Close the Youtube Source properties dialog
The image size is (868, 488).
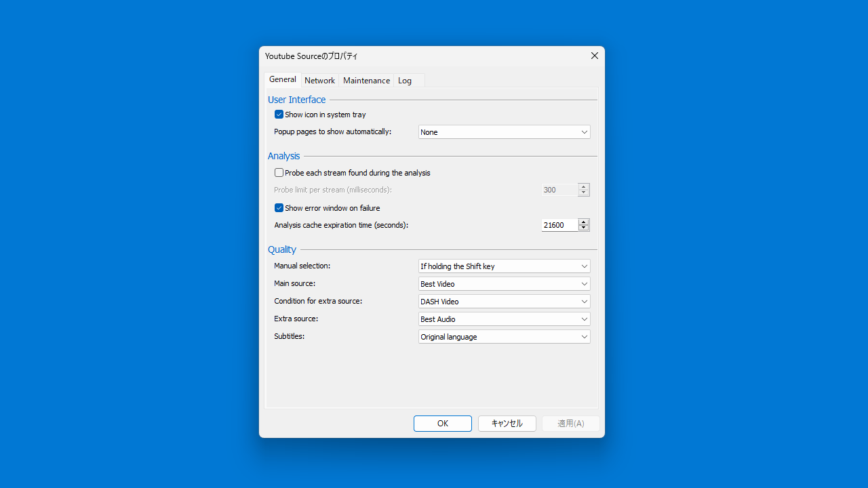click(x=595, y=56)
